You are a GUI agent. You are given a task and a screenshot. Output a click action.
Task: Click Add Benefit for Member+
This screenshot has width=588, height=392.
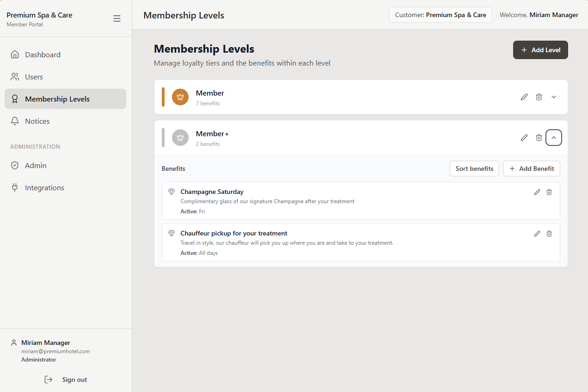pos(531,168)
